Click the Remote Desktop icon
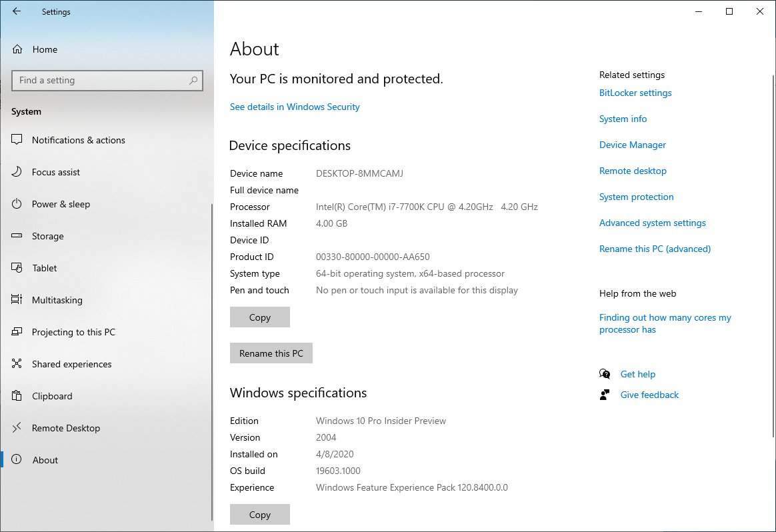The width and height of the screenshot is (776, 532). [x=17, y=427]
